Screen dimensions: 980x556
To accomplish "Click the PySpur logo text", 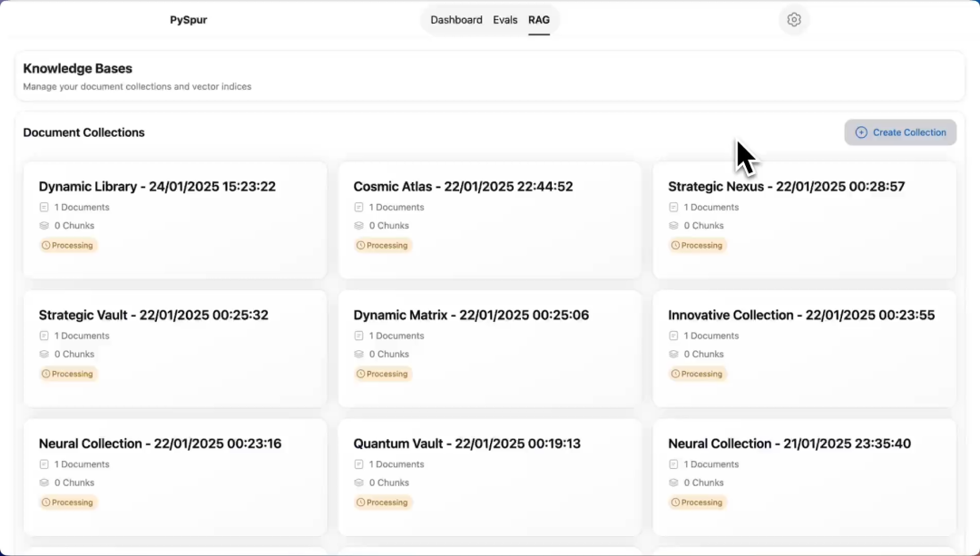I will coord(188,20).
